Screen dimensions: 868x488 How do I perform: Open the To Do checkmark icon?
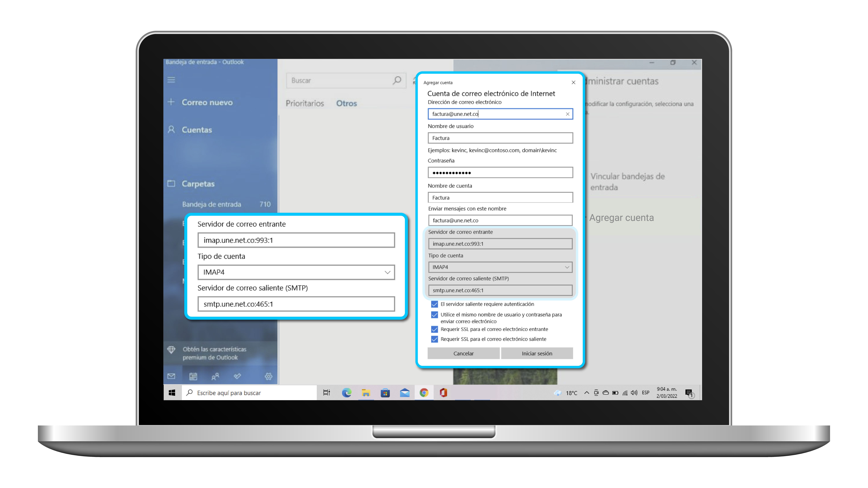[x=237, y=376]
